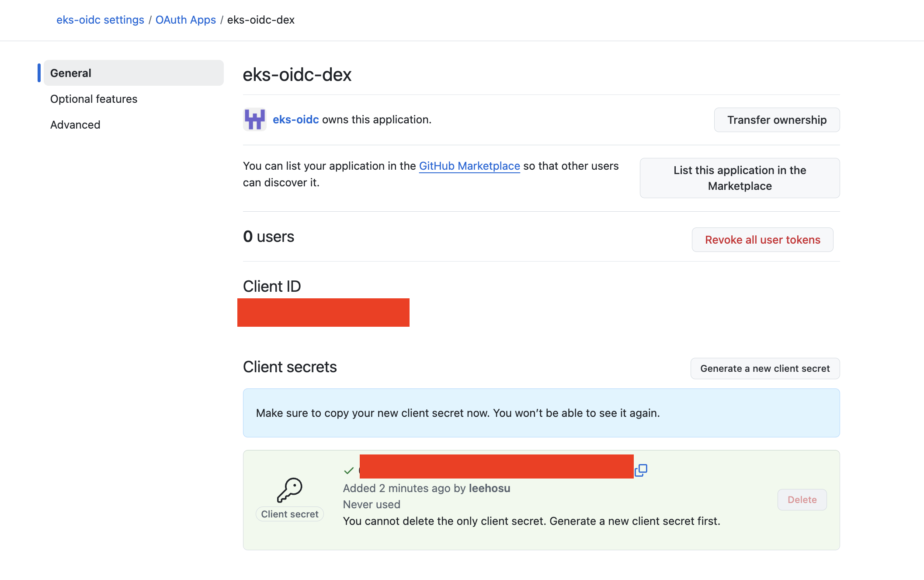
Task: Click the leehosu username text
Action: pyautogui.click(x=490, y=488)
